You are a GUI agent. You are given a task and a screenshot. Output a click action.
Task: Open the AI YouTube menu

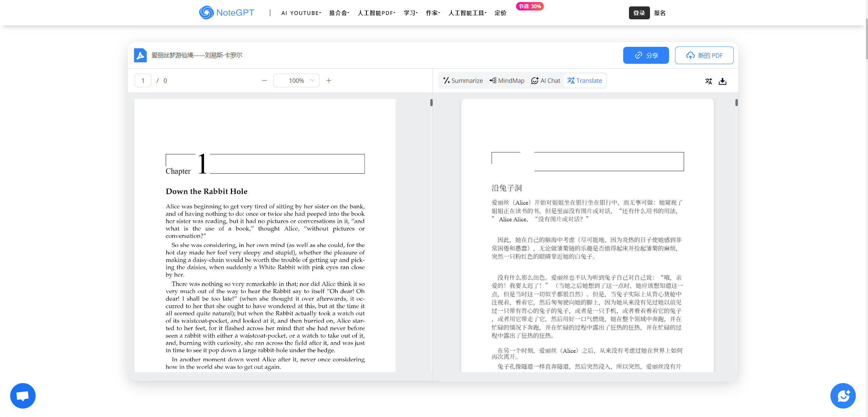[x=301, y=13]
